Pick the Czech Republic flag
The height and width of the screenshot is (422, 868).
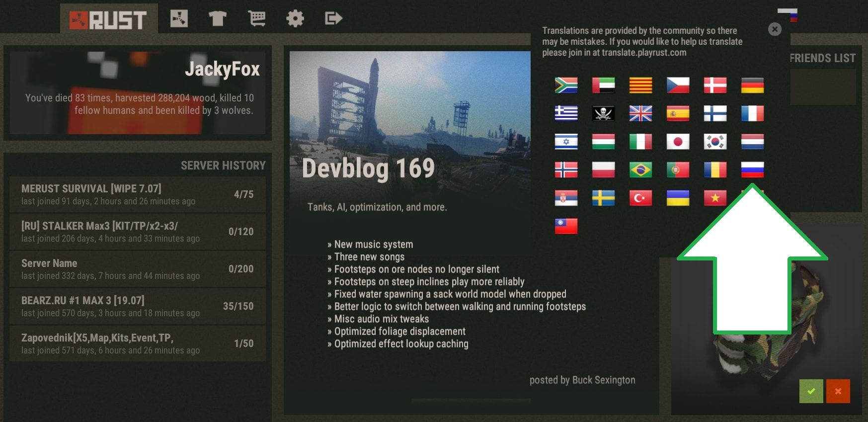pyautogui.click(x=678, y=85)
